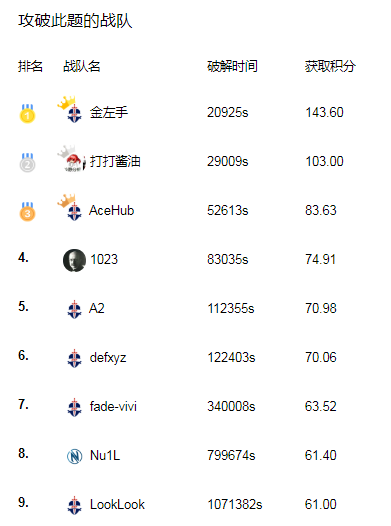Click the A2 team avatar icon

[74, 309]
